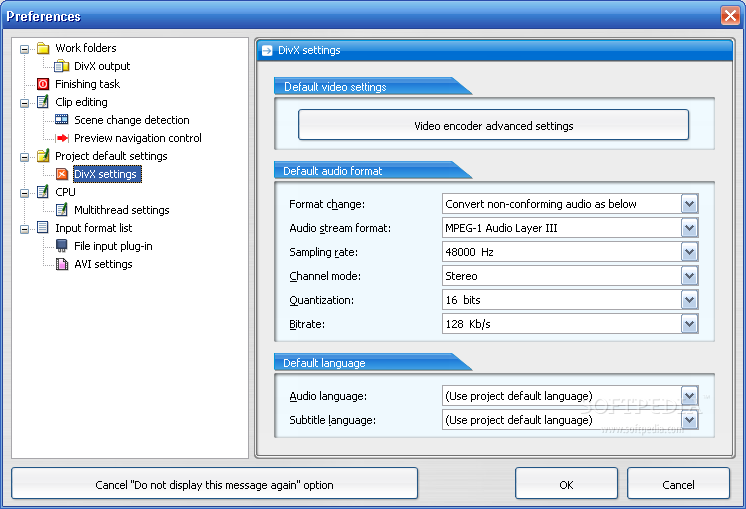Collapse the Input format list node
746x509 pixels.
click(24, 229)
